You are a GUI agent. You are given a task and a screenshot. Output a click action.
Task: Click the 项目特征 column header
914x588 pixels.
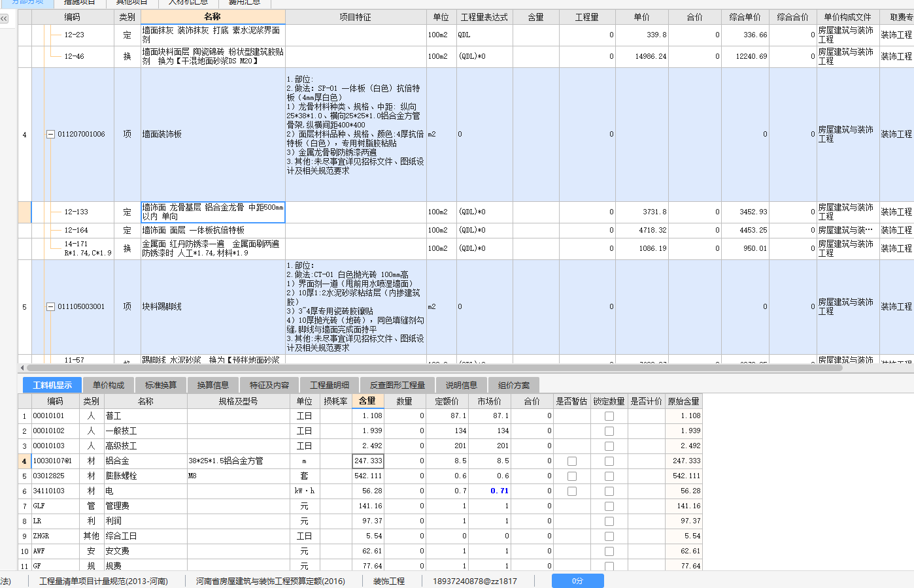coord(356,17)
